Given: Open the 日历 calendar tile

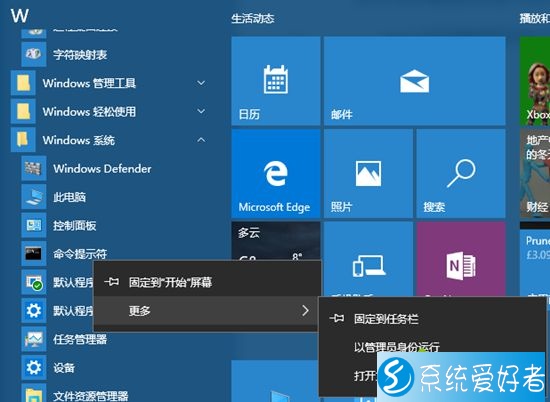Looking at the screenshot, I should pos(276,81).
